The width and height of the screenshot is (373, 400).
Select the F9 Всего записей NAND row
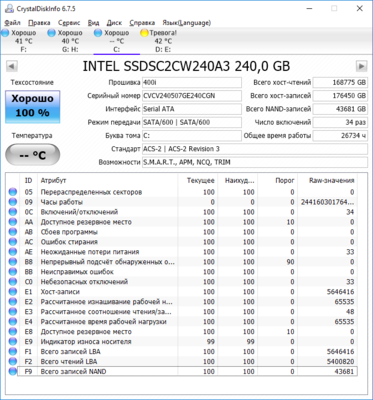point(187,371)
